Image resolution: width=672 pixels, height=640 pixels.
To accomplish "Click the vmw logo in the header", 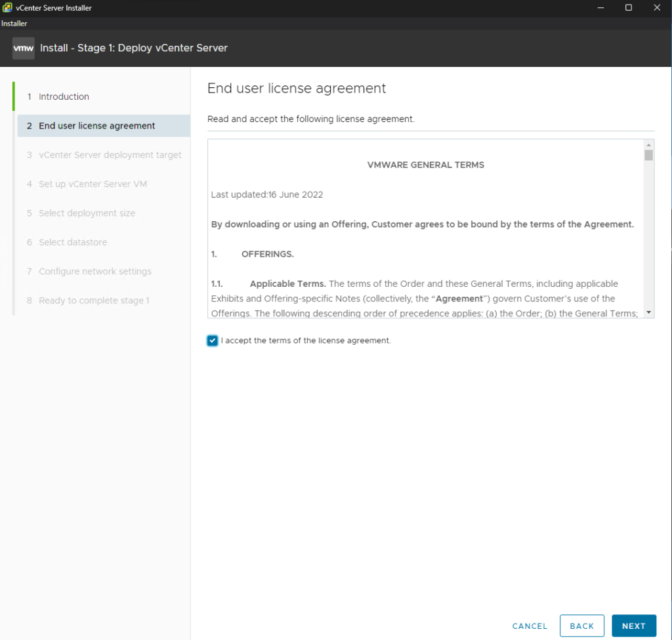I will [24, 48].
